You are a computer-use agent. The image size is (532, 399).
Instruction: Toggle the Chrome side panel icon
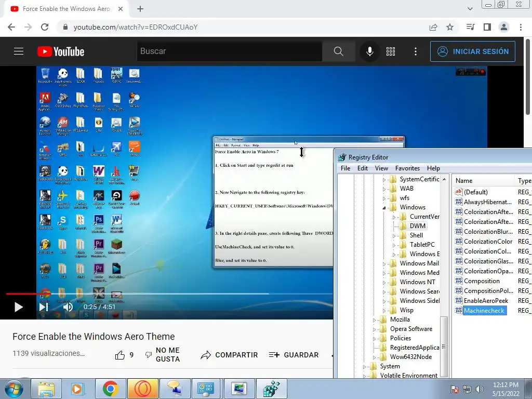coord(487,27)
